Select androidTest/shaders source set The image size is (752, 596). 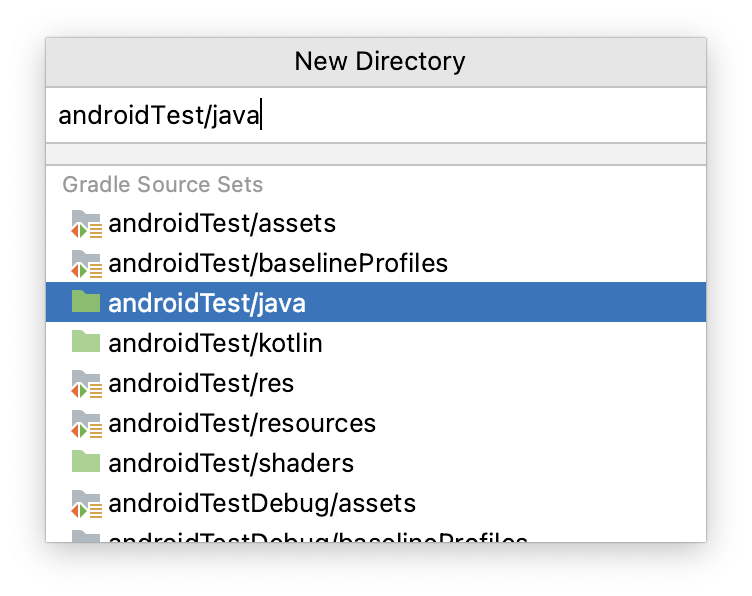coord(231,463)
